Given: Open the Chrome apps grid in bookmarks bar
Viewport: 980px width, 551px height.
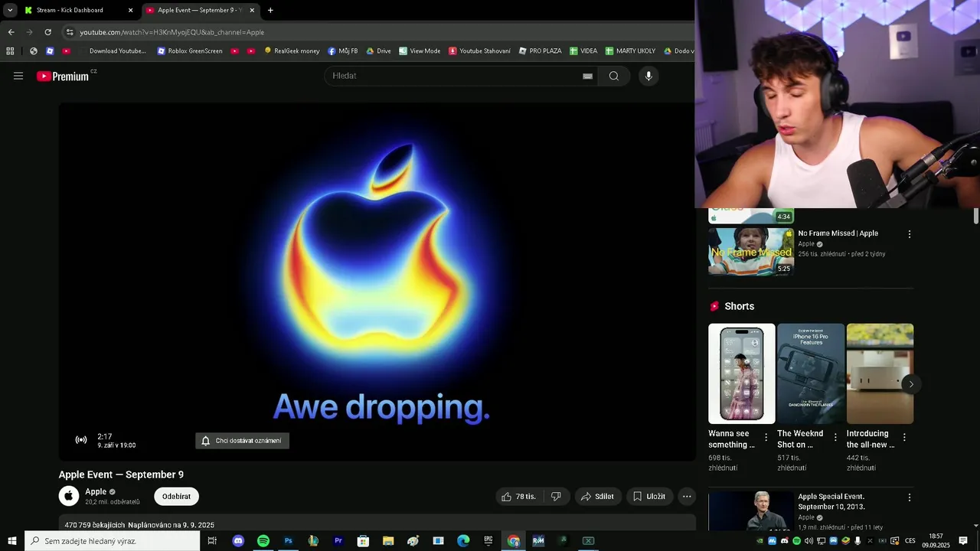Looking at the screenshot, I should pos(10,51).
